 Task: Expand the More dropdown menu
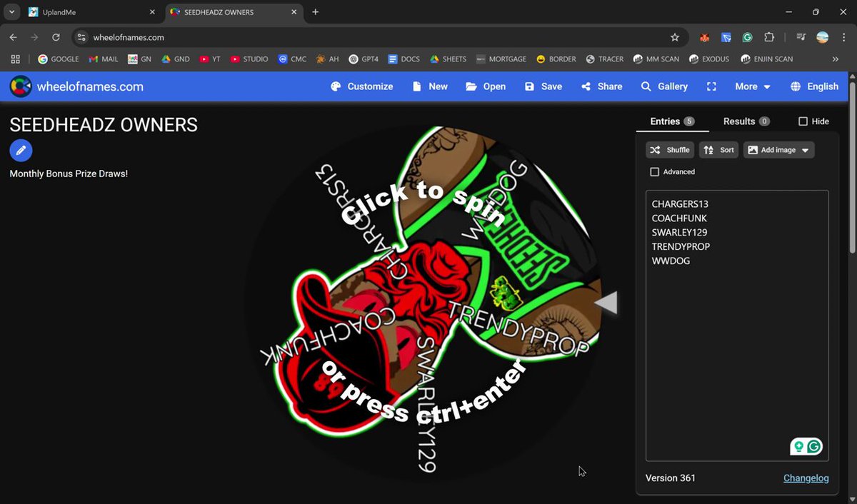click(753, 86)
